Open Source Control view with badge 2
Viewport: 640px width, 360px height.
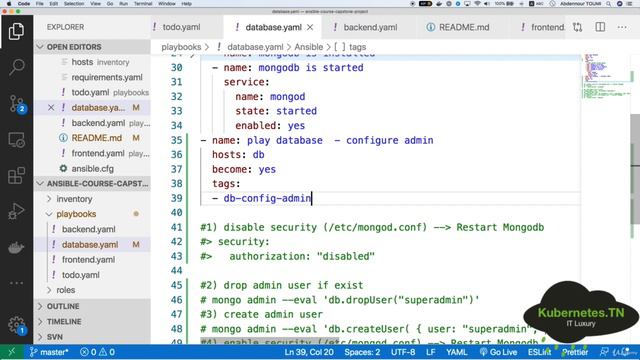click(x=17, y=104)
